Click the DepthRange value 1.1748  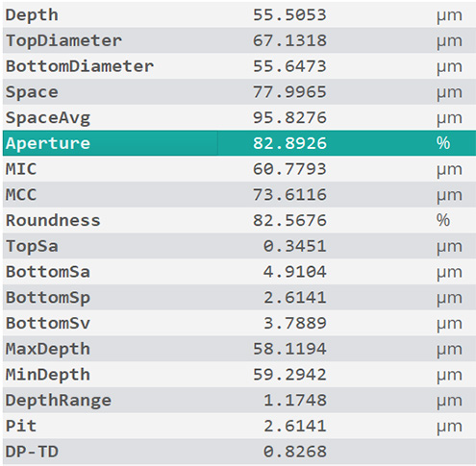click(x=295, y=401)
